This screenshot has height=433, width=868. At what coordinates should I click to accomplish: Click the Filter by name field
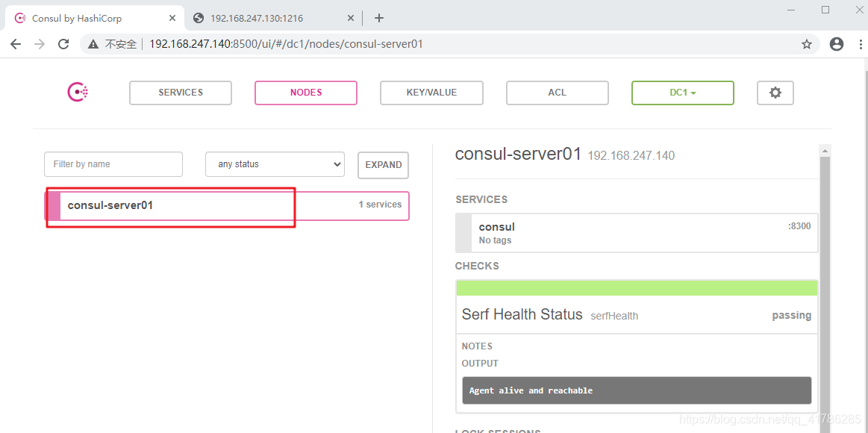(113, 164)
